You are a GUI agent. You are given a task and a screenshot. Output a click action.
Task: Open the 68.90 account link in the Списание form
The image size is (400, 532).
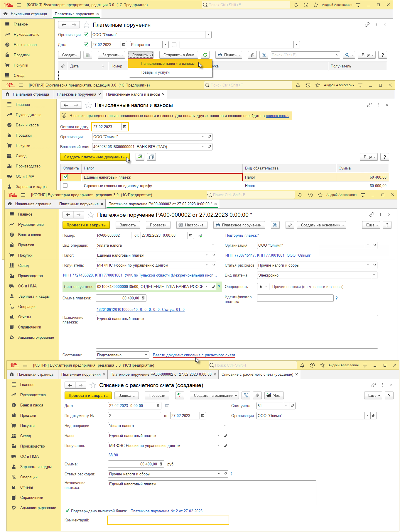tap(113, 455)
